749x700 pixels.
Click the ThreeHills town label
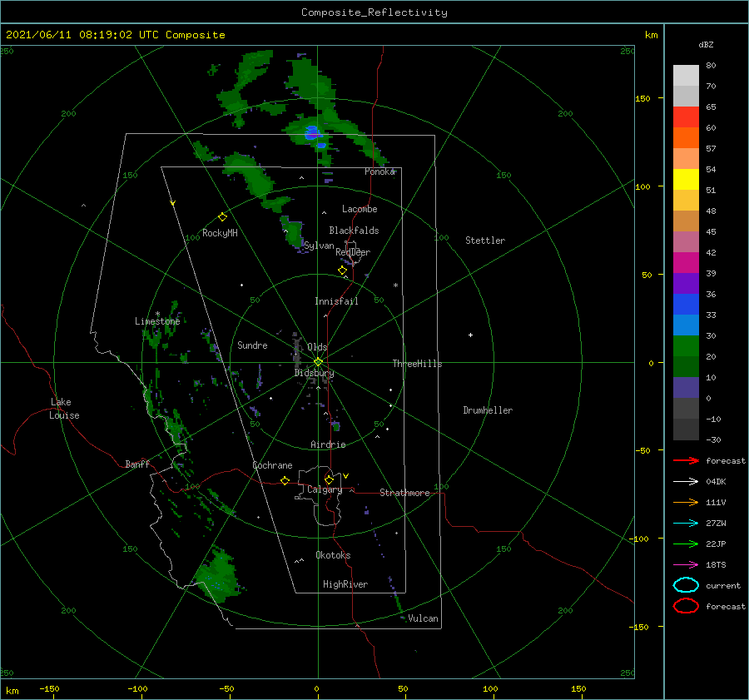[x=417, y=364]
